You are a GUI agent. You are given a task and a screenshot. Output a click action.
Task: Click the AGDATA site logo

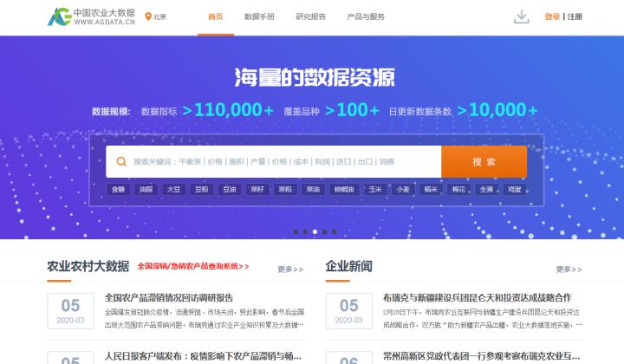(92, 16)
